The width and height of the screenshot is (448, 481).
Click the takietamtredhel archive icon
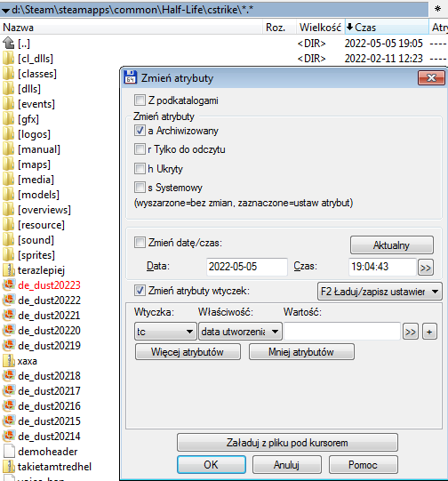[x=9, y=467]
